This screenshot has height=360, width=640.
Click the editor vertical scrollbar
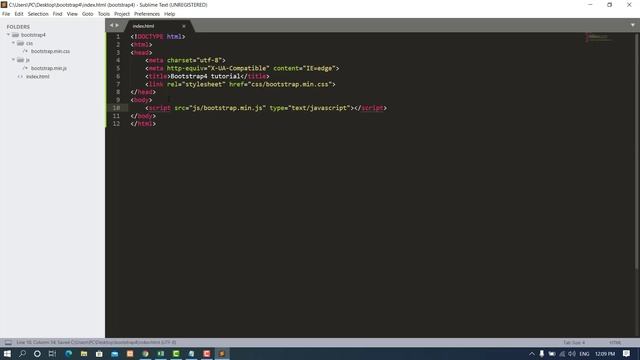tap(637, 151)
